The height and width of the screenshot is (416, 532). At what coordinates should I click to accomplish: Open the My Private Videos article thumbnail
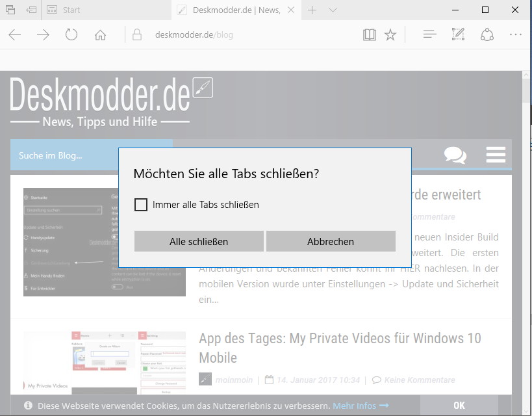105,363
